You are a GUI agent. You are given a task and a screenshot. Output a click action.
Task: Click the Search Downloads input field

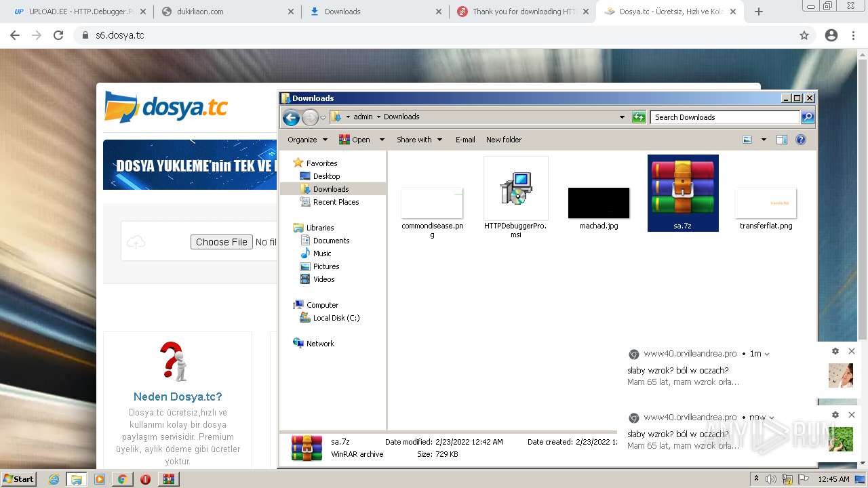725,117
